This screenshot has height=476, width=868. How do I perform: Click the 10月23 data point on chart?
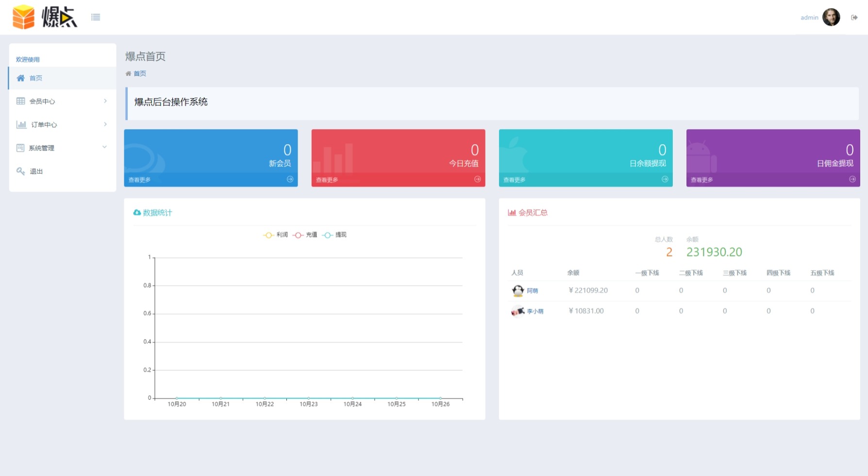pos(309,398)
